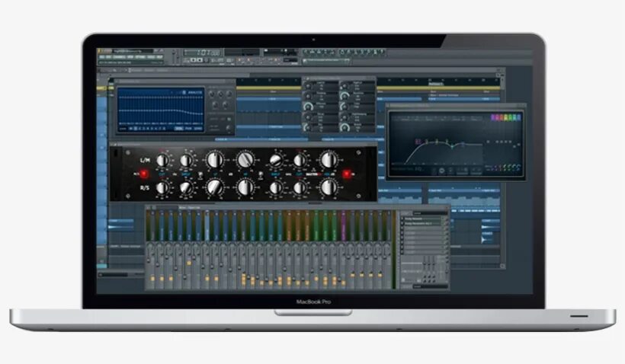Image resolution: width=625 pixels, height=364 pixels.
Task: Click the third L/M row knob on the hardware EQ
Action: (214, 160)
